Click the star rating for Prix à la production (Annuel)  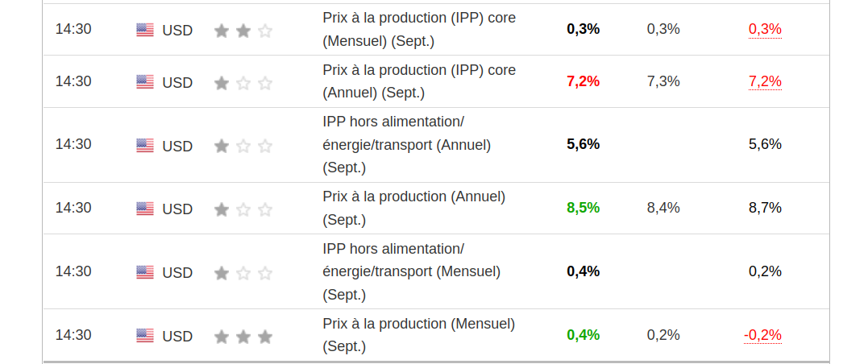pyautogui.click(x=243, y=209)
